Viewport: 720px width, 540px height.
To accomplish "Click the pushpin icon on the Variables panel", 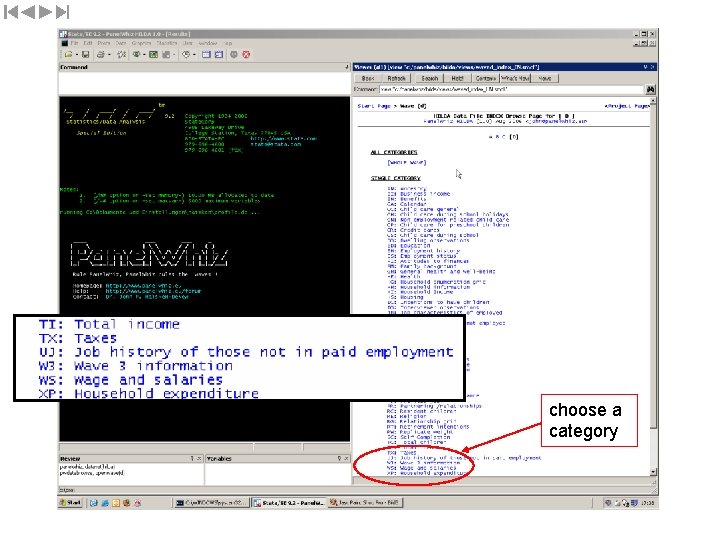I will pyautogui.click(x=339, y=458).
